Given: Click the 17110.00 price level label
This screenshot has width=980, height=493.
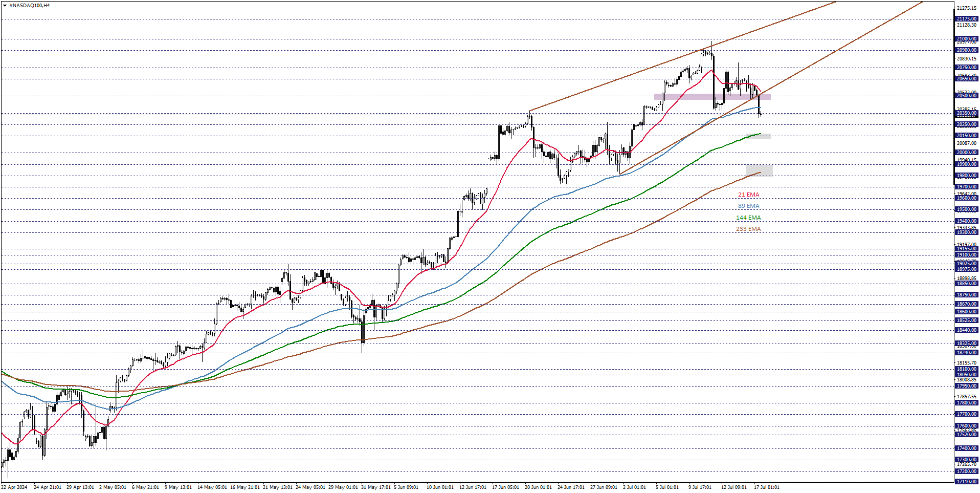Looking at the screenshot, I should [x=967, y=482].
